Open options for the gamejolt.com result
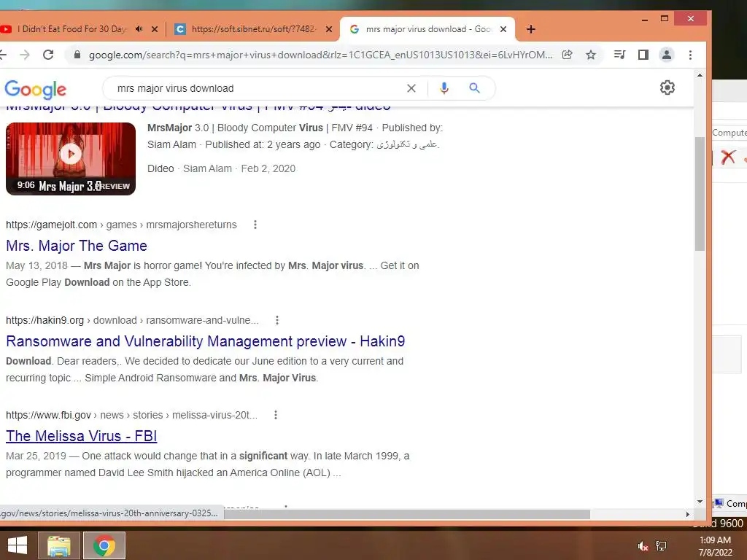The image size is (747, 560). pyautogui.click(x=255, y=225)
